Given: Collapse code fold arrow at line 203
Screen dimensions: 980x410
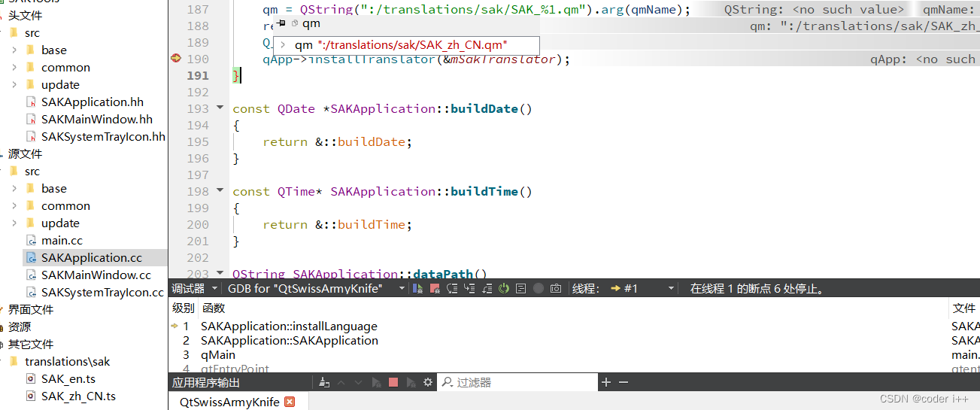Looking at the screenshot, I should tap(220, 274).
